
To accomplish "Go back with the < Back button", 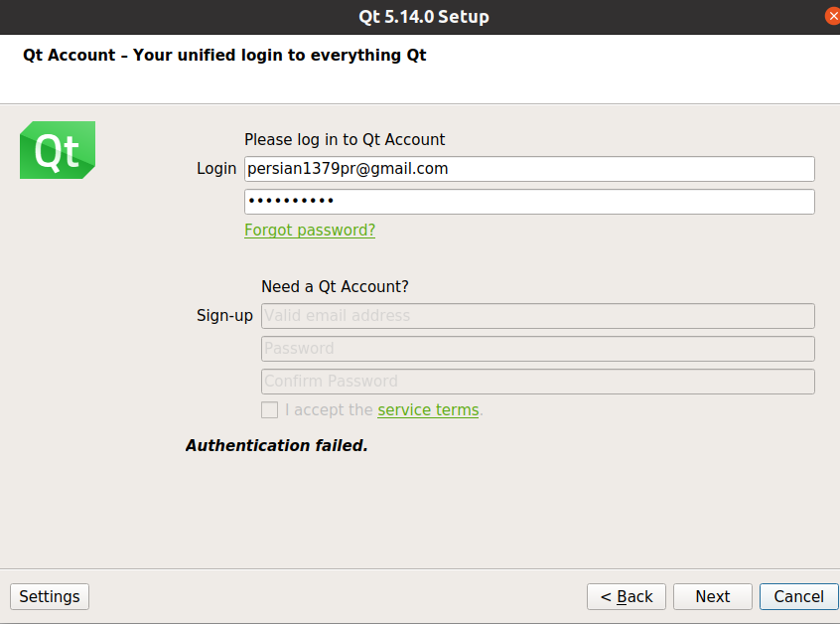I will pyautogui.click(x=627, y=596).
